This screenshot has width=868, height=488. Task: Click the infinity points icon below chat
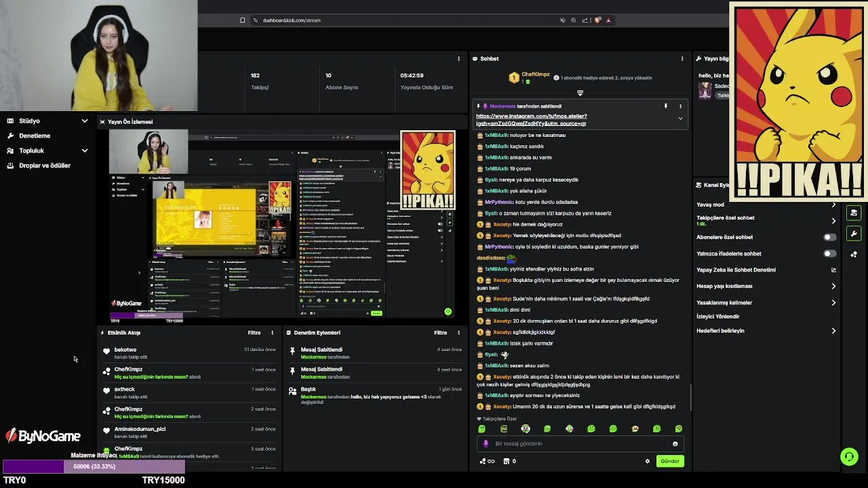click(x=487, y=461)
